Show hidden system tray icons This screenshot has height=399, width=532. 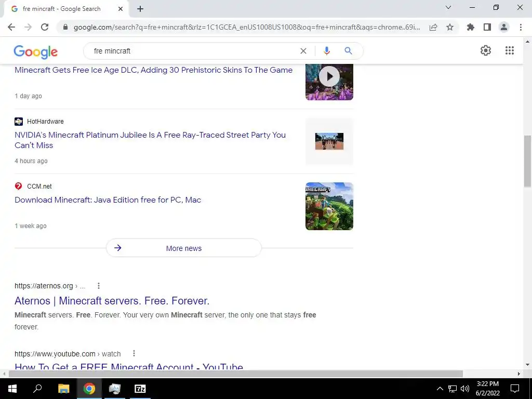[x=440, y=389]
